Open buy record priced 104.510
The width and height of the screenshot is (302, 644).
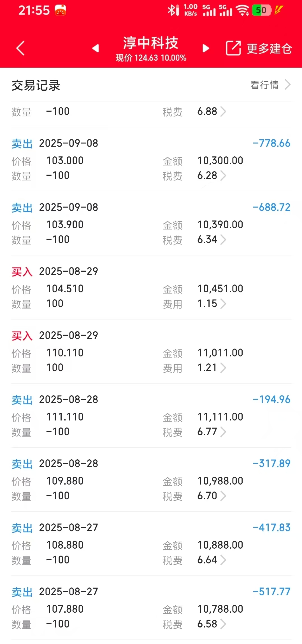(x=151, y=288)
